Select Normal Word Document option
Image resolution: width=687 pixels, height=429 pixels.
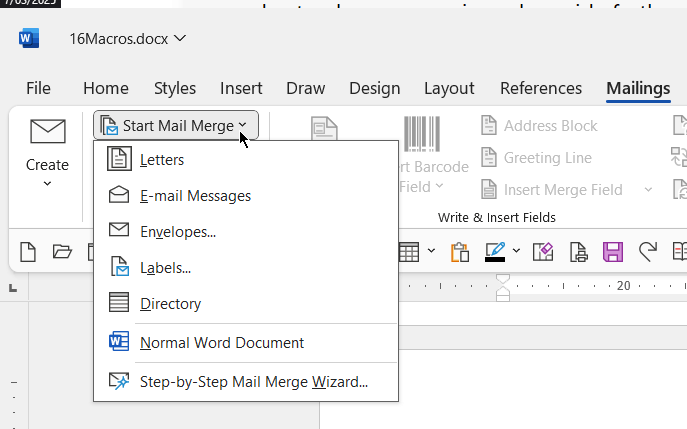[x=246, y=343]
